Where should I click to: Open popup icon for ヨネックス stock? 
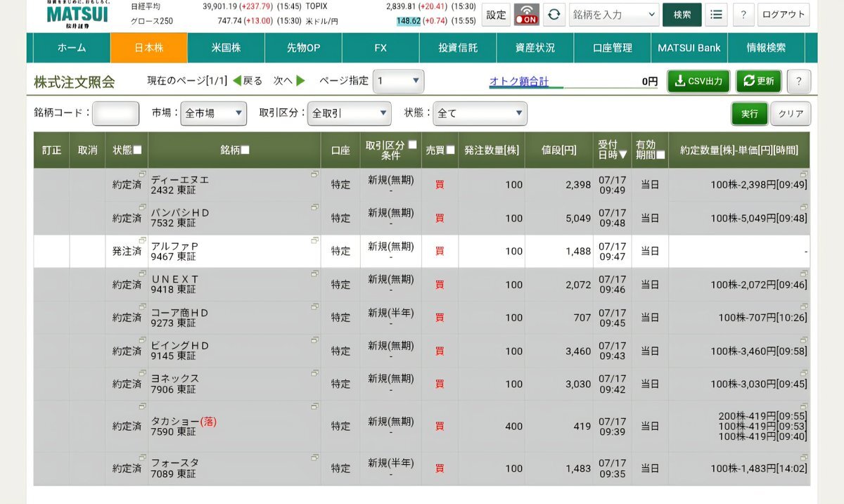tap(314, 373)
